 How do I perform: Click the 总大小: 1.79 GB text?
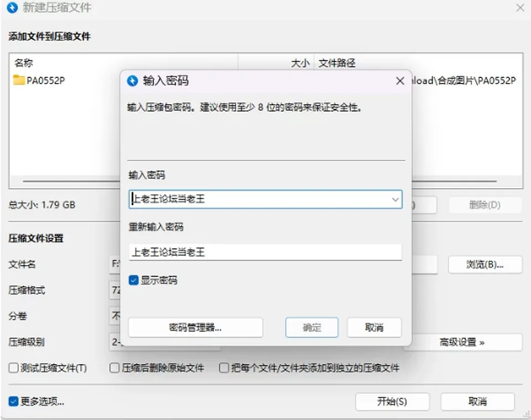(x=42, y=205)
